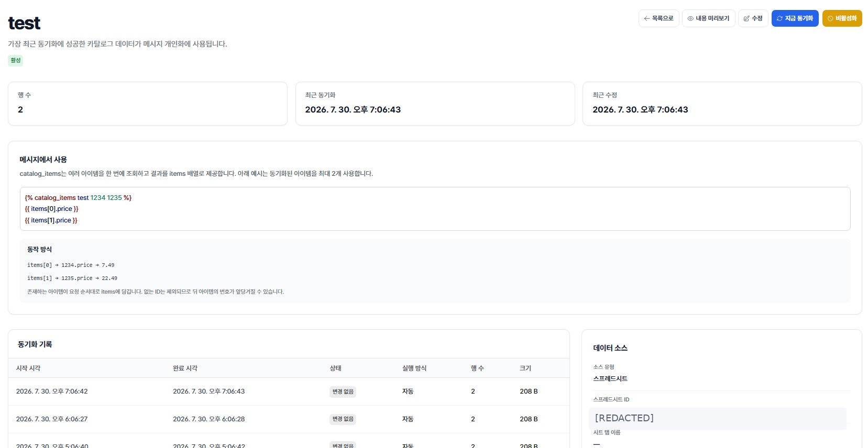Click 208 B in the 6:06:27 row
The height and width of the screenshot is (448, 868).
(x=529, y=419)
